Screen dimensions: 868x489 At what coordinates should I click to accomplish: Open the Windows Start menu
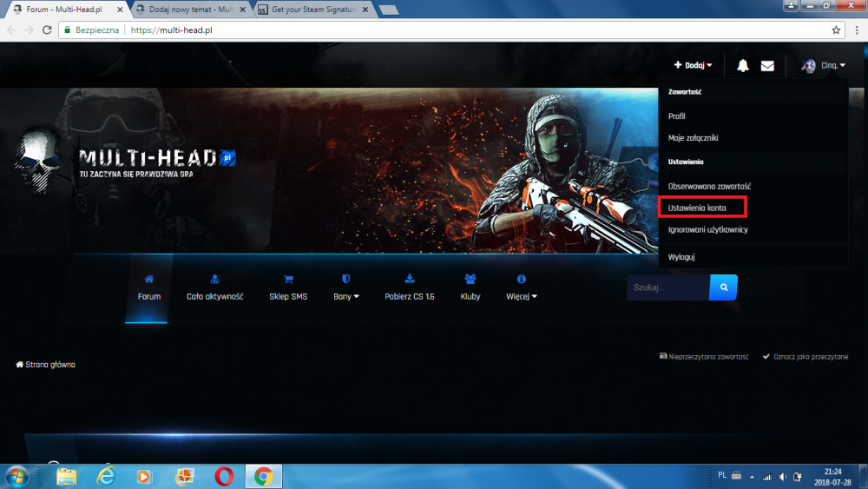click(16, 476)
